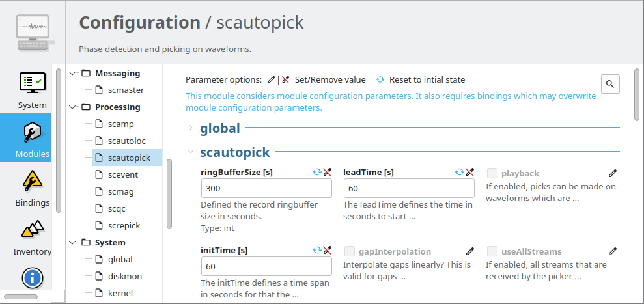This screenshot has height=304, width=644.
Task: Remove the leadTime value
Action: coord(469,173)
